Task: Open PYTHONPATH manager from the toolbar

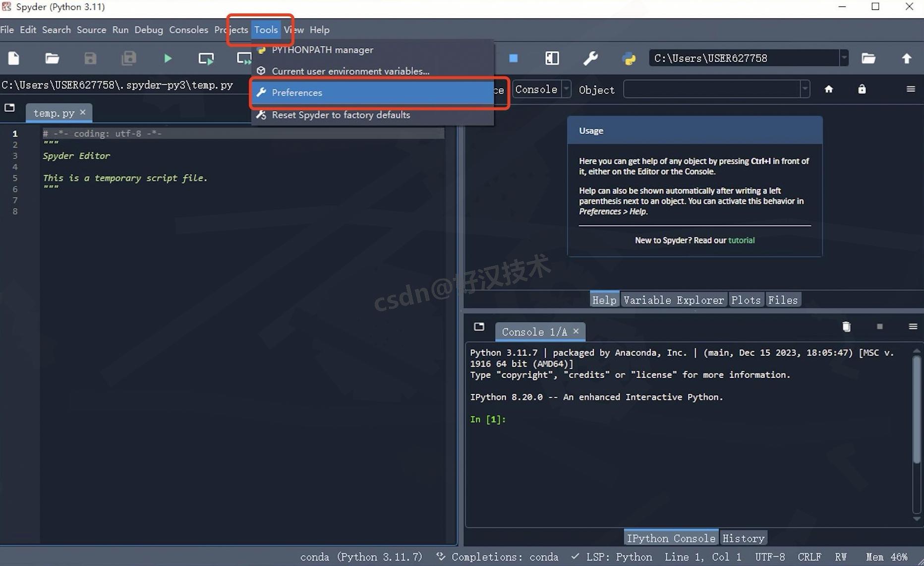Action: pyautogui.click(x=629, y=58)
